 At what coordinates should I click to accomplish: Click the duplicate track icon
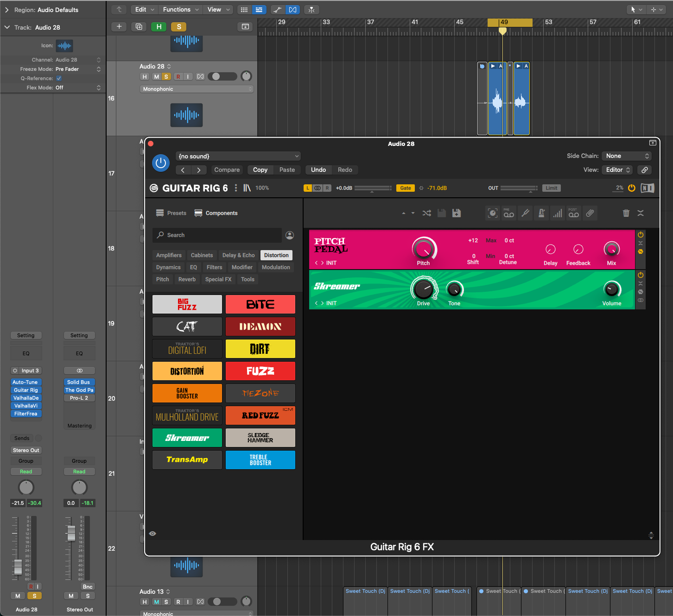(139, 27)
